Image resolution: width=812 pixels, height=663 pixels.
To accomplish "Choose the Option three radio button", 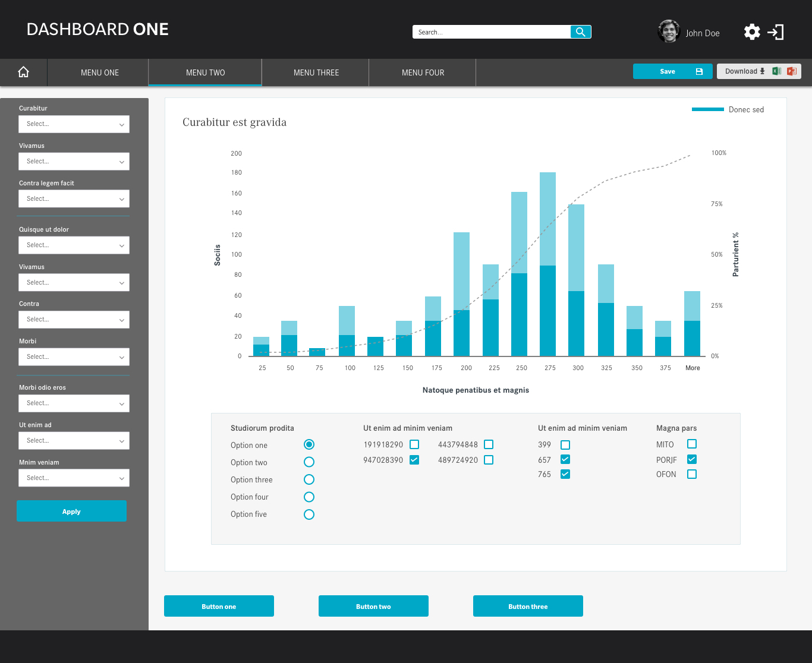I will [x=309, y=479].
